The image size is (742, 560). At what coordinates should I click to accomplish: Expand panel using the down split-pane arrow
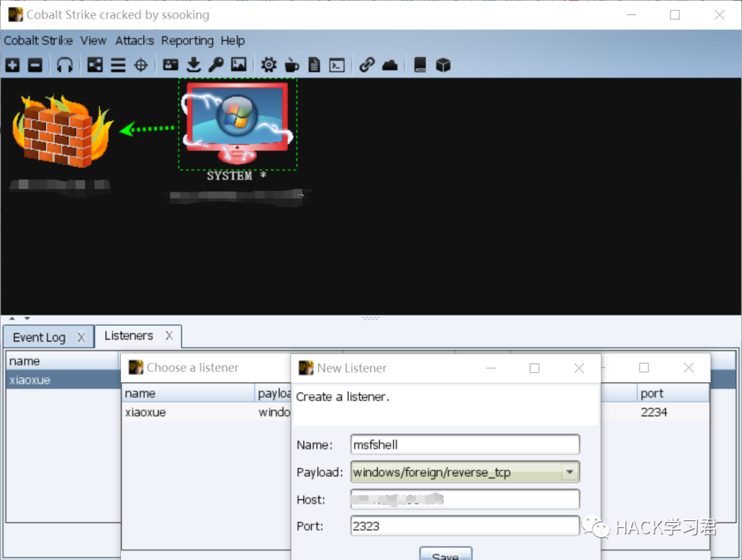pyautogui.click(x=27, y=319)
